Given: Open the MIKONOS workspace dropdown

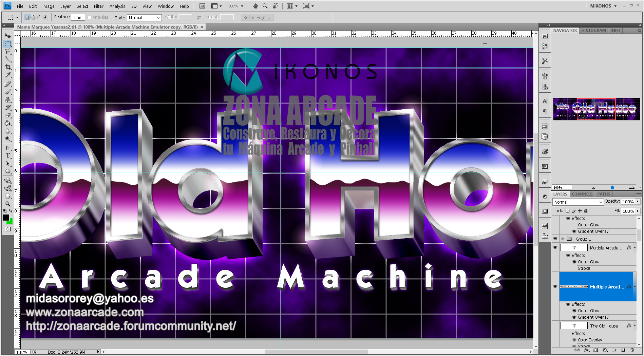Looking at the screenshot, I should [x=603, y=6].
